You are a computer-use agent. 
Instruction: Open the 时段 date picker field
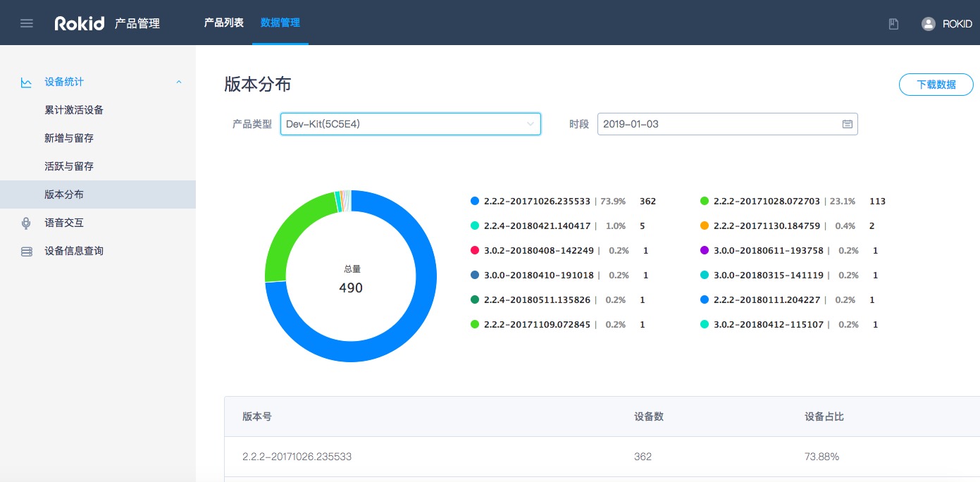coord(719,124)
